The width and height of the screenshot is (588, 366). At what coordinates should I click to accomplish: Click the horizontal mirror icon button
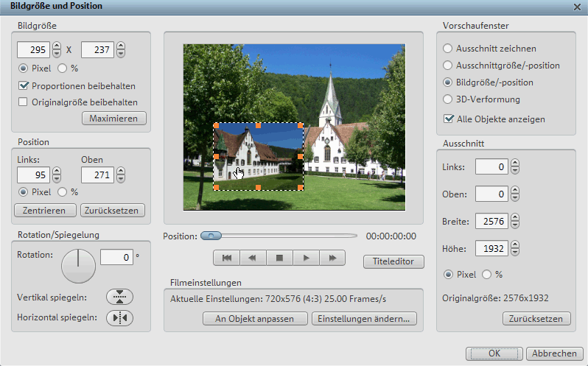[x=119, y=317]
